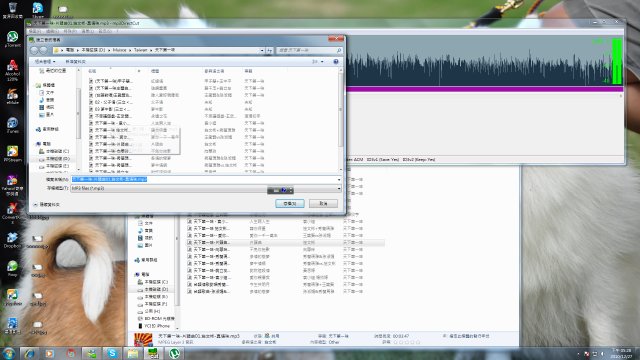Image resolution: width=640 pixels, height=360 pixels.
Task: Select Libraries in the save dialog navigation pane
Action: click(x=45, y=85)
